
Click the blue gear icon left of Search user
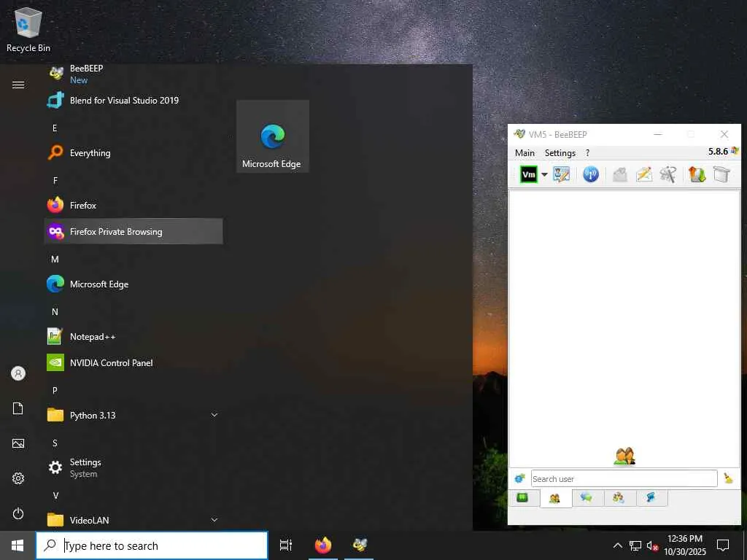tap(519, 478)
